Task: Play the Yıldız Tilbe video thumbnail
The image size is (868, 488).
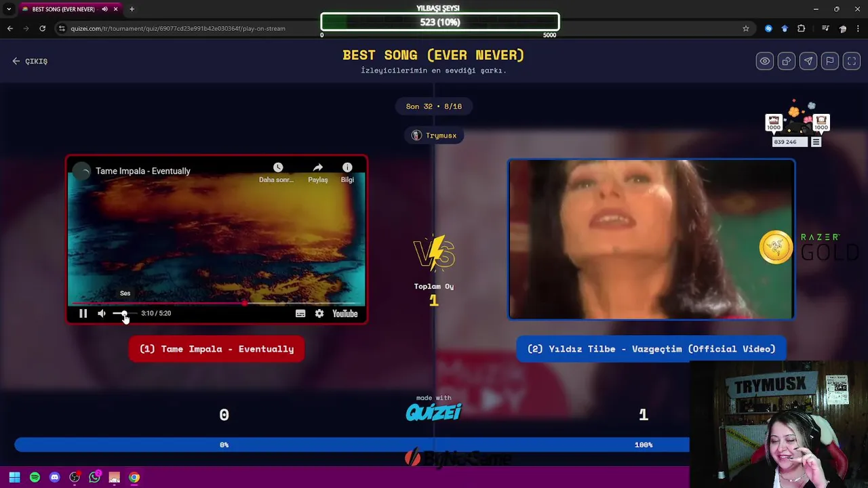Action: (x=651, y=239)
